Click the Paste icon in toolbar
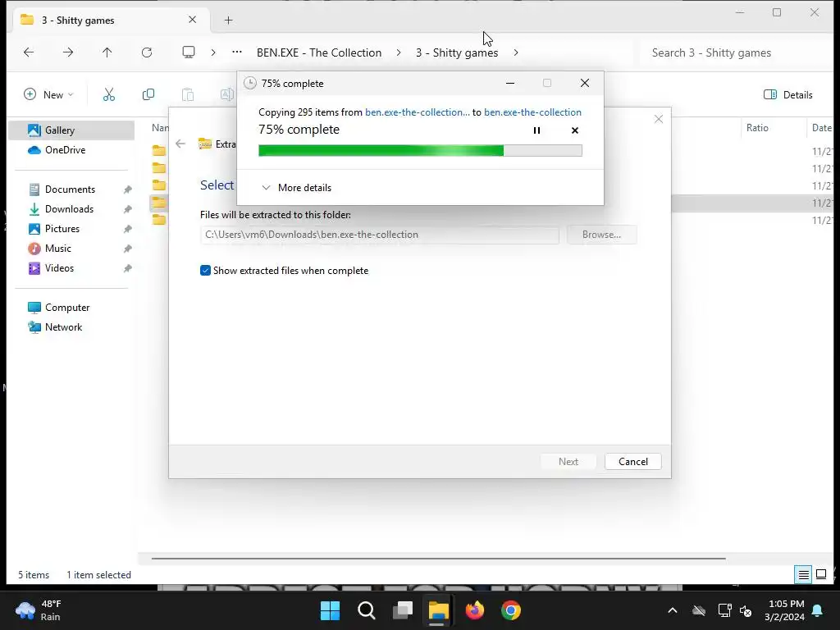 pos(188,95)
